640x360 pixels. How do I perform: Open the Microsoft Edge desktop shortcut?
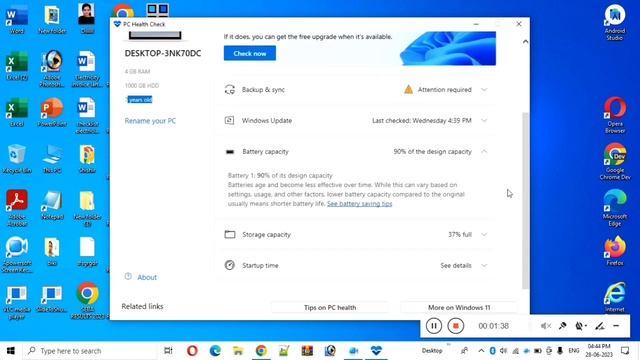(615, 208)
